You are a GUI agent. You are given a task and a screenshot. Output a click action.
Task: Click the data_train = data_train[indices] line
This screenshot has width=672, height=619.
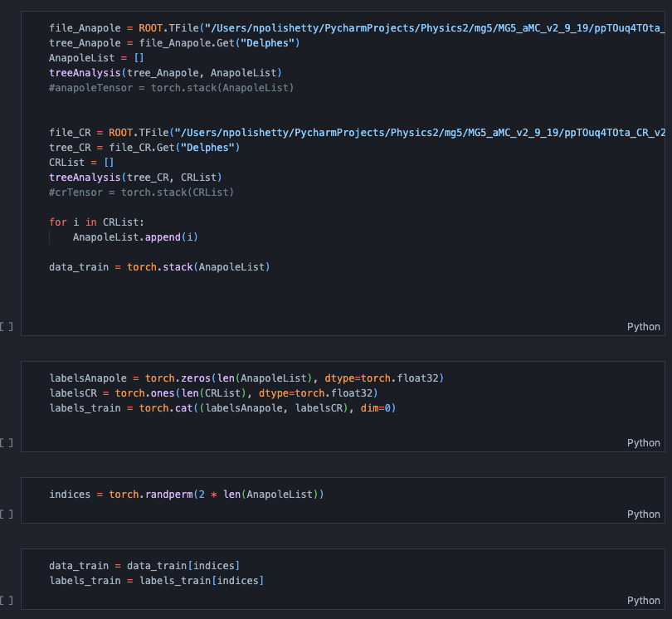point(144,565)
